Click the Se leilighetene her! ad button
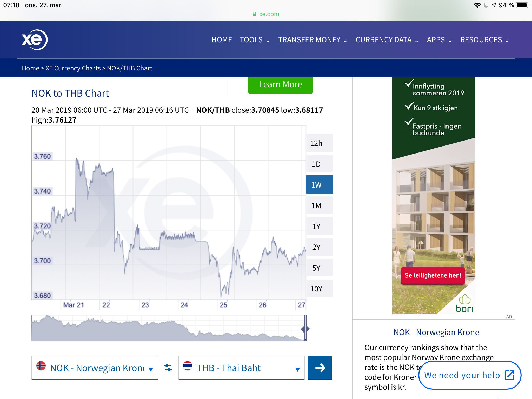The image size is (532, 399). click(433, 275)
